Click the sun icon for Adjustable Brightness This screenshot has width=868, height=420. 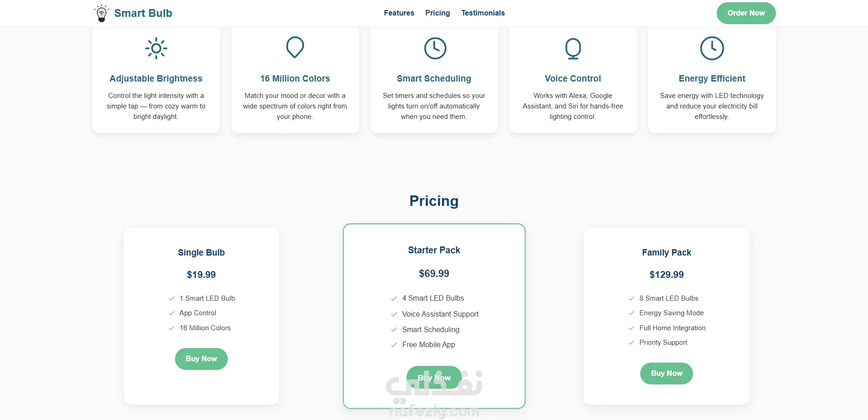pos(156,48)
